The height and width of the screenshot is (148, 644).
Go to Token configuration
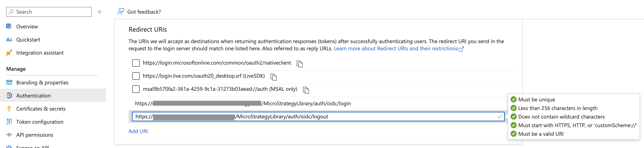pos(40,122)
